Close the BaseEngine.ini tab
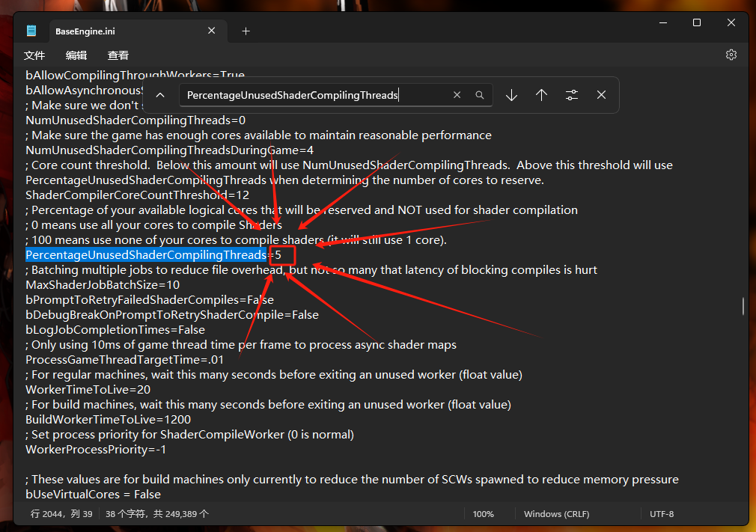 [212, 31]
